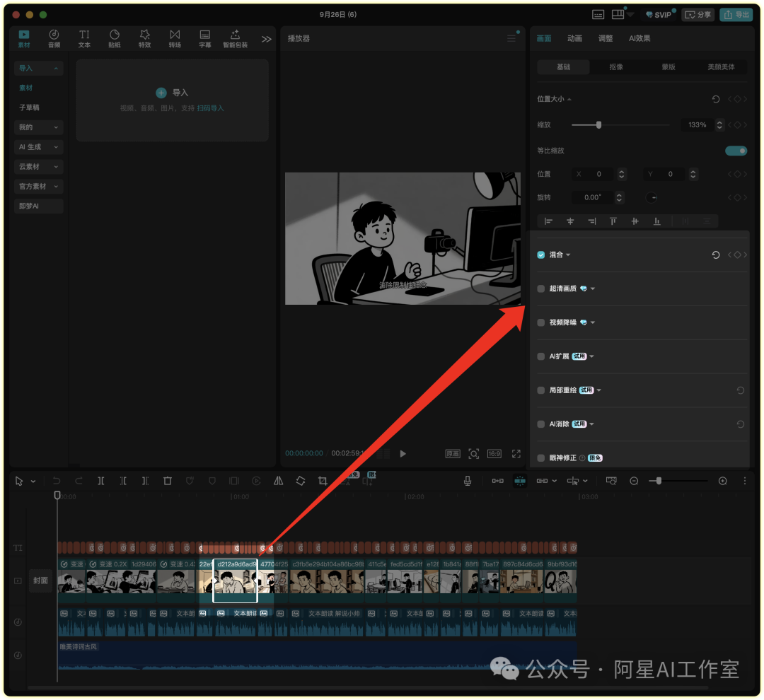764x700 pixels.
Task: Open the player panel menu icon
Action: pyautogui.click(x=511, y=38)
